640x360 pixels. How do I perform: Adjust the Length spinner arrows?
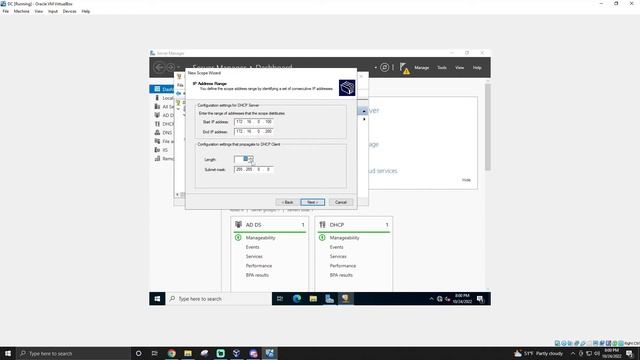[251, 159]
